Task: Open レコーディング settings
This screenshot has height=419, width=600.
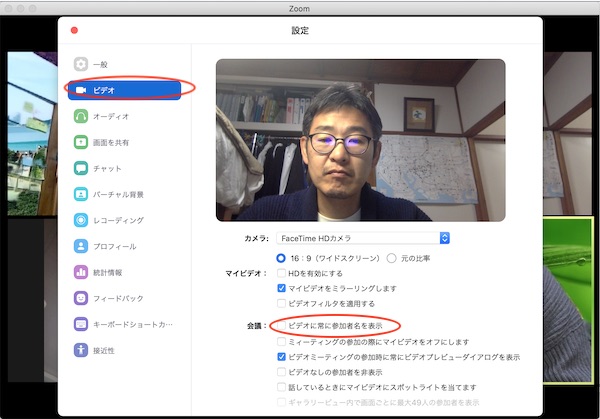Action: pos(118,220)
